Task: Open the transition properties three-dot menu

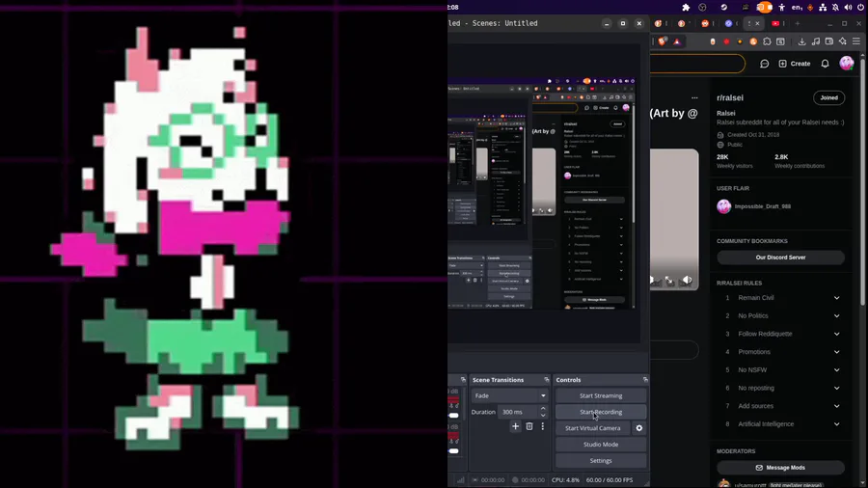Action: coord(542,426)
